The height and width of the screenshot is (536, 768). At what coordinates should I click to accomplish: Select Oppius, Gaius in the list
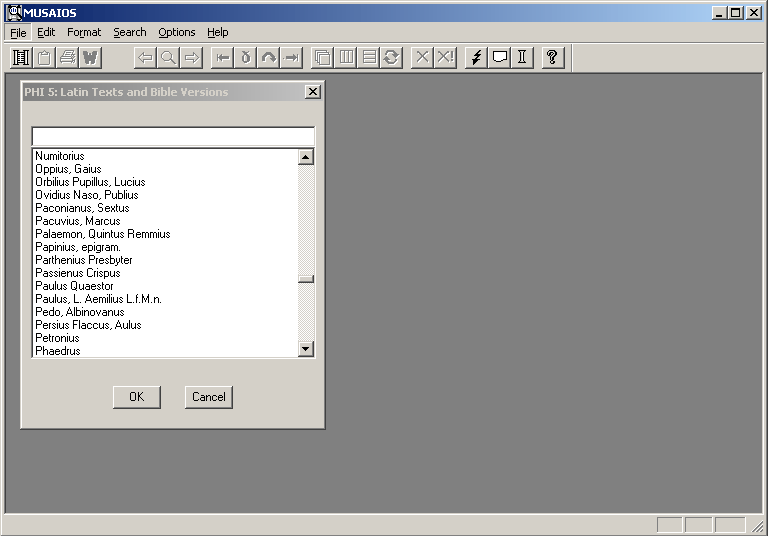[166, 169]
